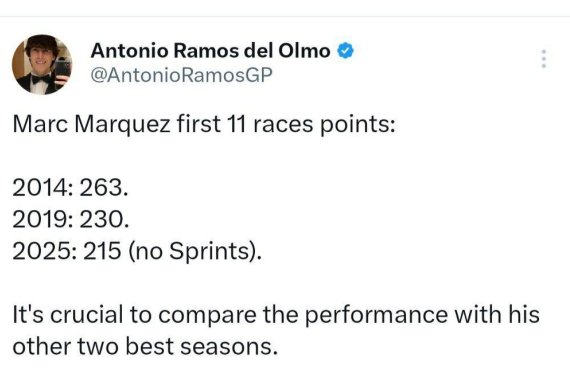The width and height of the screenshot is (570, 369).
Task: Click the number 230 in the tweet
Action: tap(104, 220)
